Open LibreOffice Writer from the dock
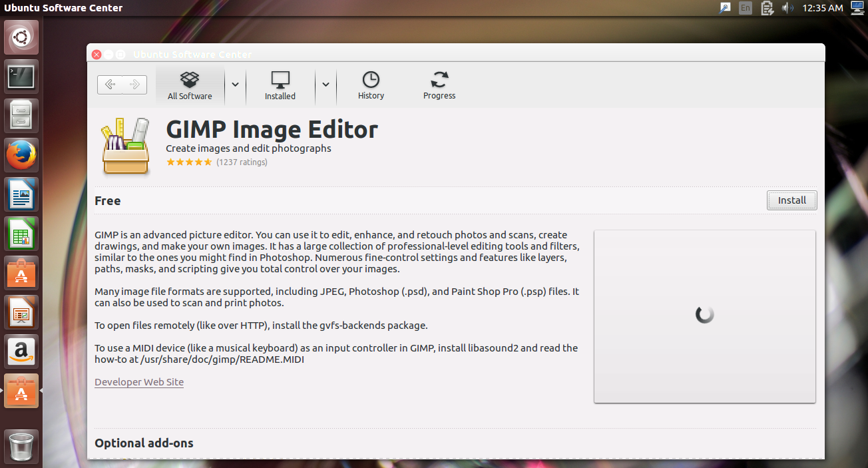The height and width of the screenshot is (468, 868). (21, 195)
